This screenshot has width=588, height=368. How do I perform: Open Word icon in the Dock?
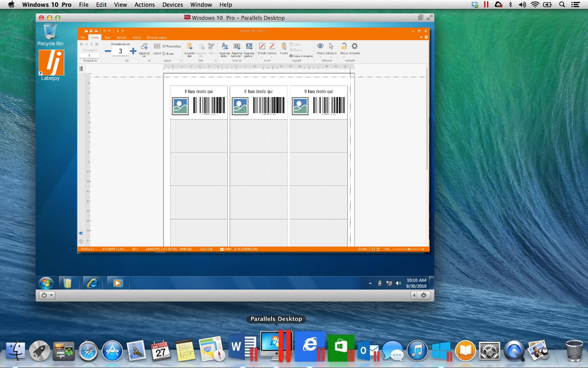point(243,348)
